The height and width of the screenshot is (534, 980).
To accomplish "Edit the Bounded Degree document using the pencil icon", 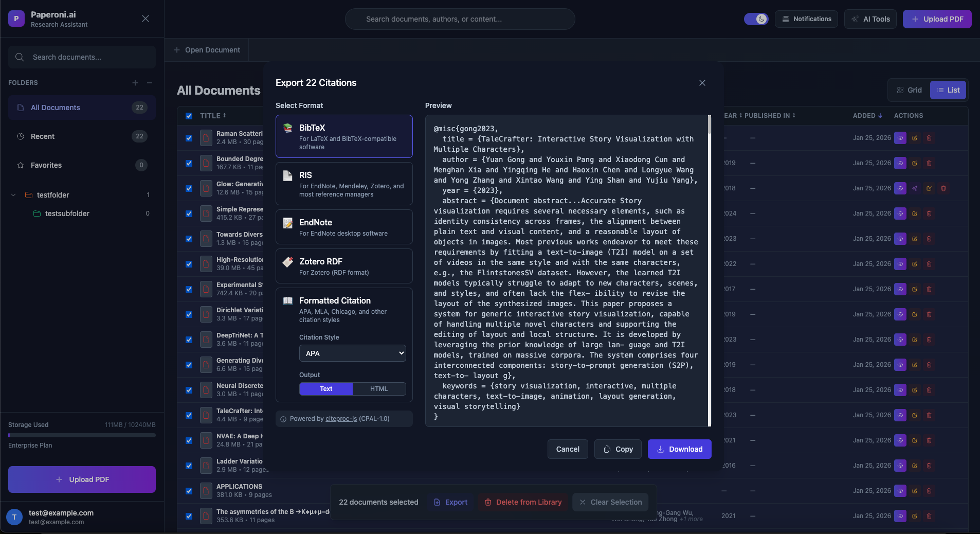I will (x=914, y=163).
